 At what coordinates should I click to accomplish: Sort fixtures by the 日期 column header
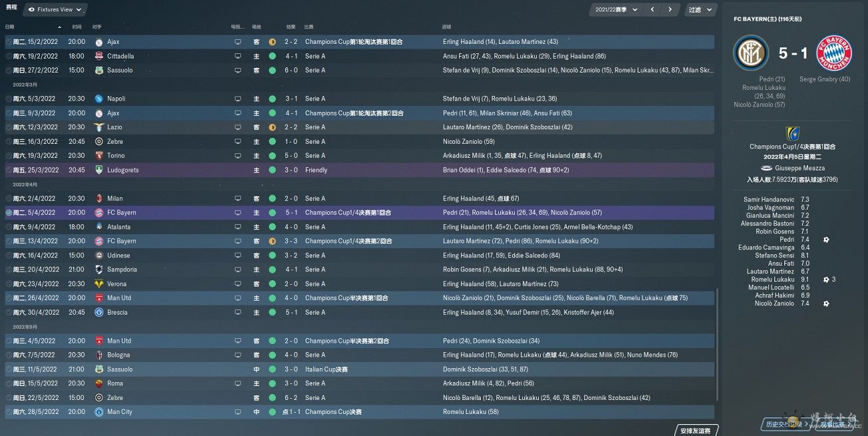tap(9, 27)
